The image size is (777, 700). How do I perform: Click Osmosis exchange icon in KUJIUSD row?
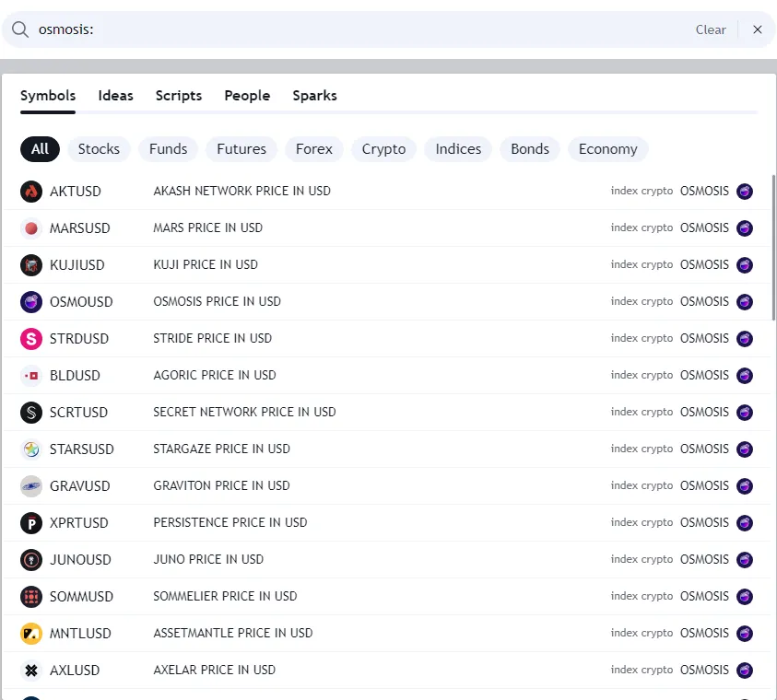pyautogui.click(x=745, y=265)
